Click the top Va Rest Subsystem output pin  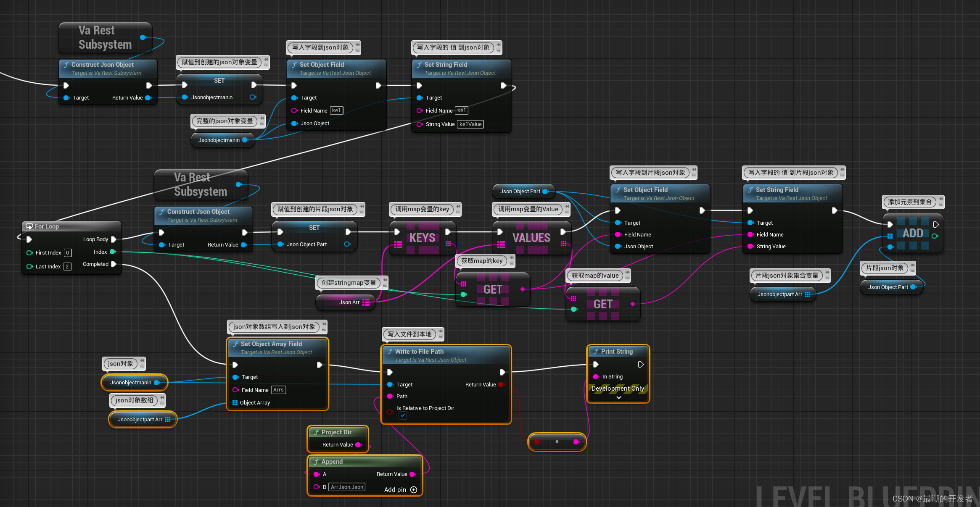143,37
